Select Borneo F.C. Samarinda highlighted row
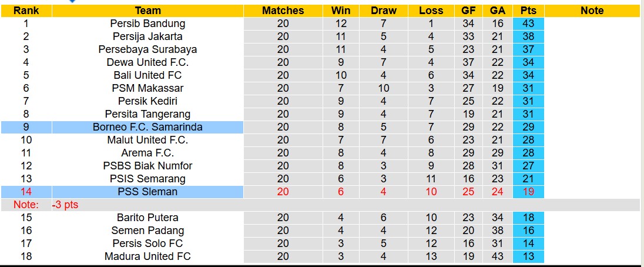Screen dimensions: 644x267 click(147, 127)
